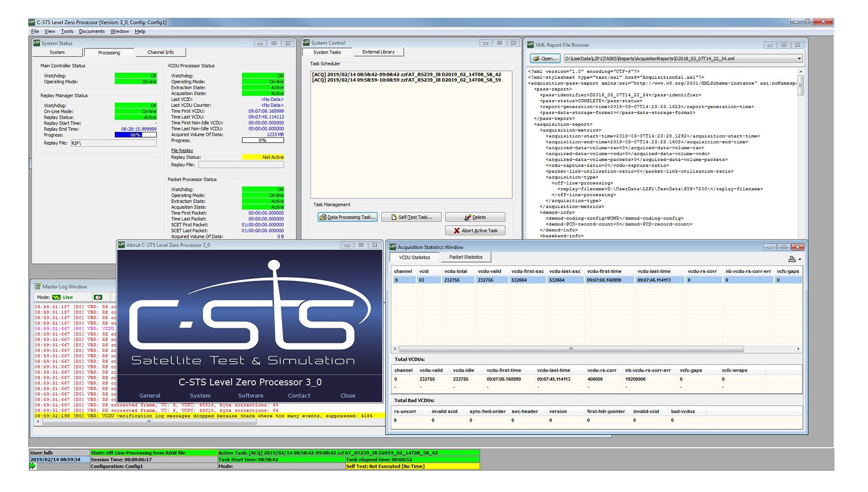Open the Help menu
The height and width of the screenshot is (492, 868).
(x=140, y=31)
